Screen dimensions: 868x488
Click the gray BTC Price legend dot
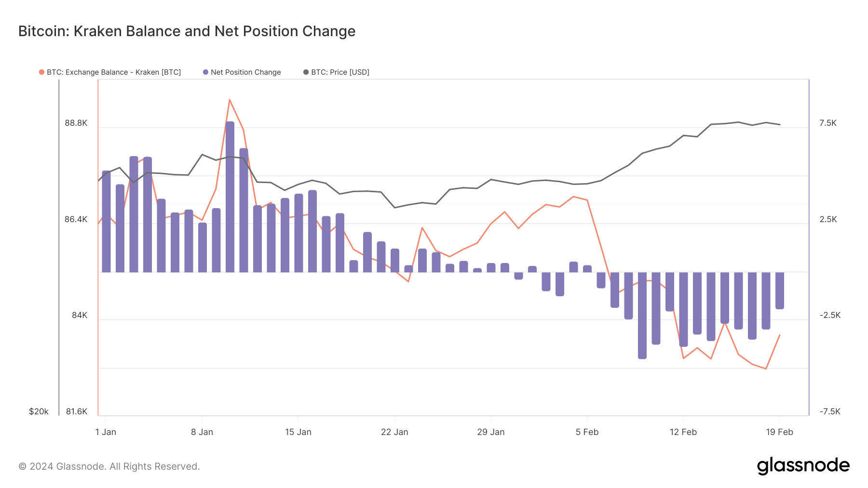(306, 72)
